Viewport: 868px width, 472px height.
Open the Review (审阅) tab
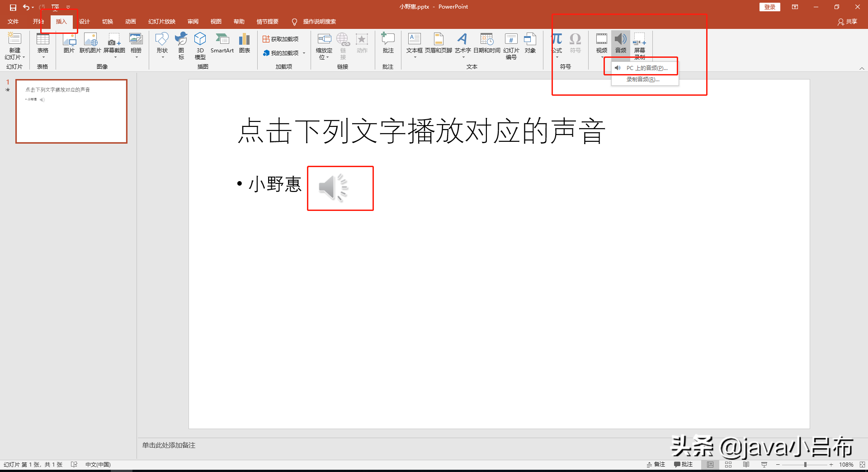click(x=193, y=22)
